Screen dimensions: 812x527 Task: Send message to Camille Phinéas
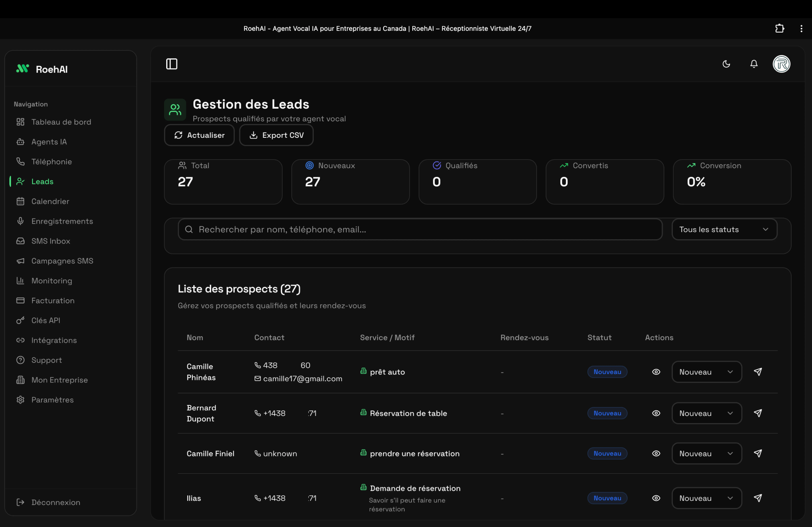coord(758,372)
